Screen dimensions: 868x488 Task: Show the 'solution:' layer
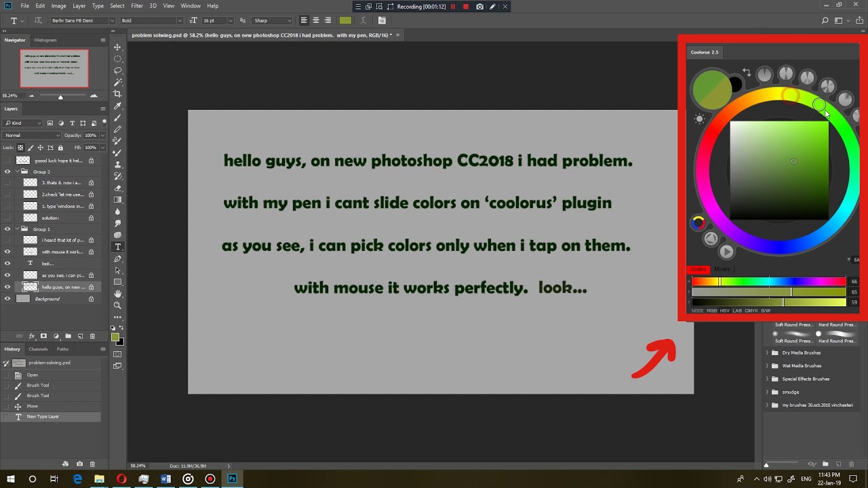[x=7, y=218]
